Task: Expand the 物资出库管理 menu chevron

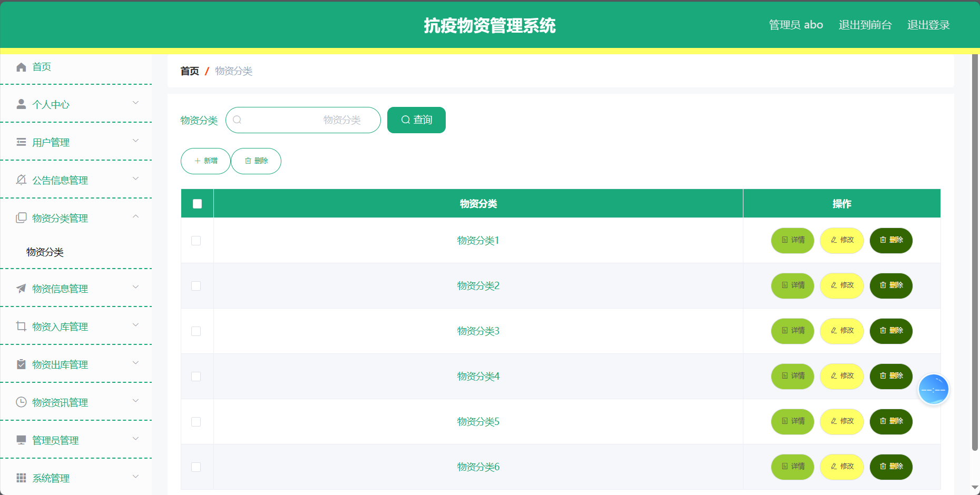Action: pos(135,363)
